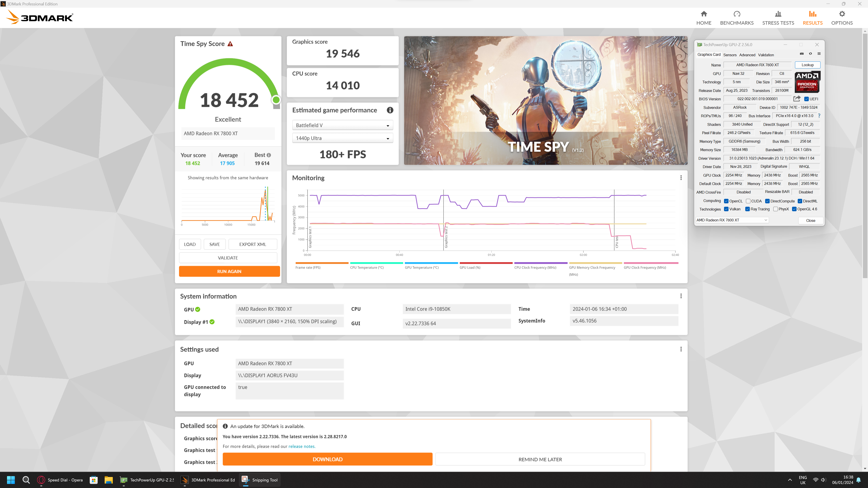Open the Advanced tab in GPU-Z
This screenshot has width=868, height=488.
(x=747, y=55)
